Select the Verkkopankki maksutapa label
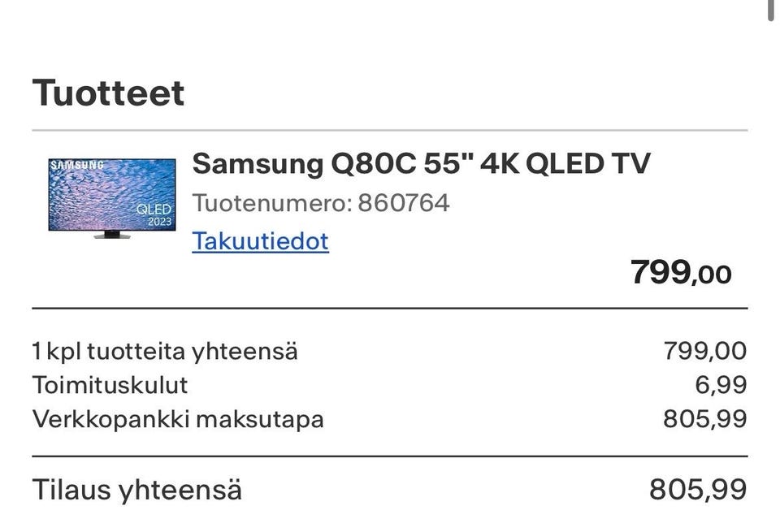Image resolution: width=780 pixels, height=532 pixels. click(x=178, y=419)
